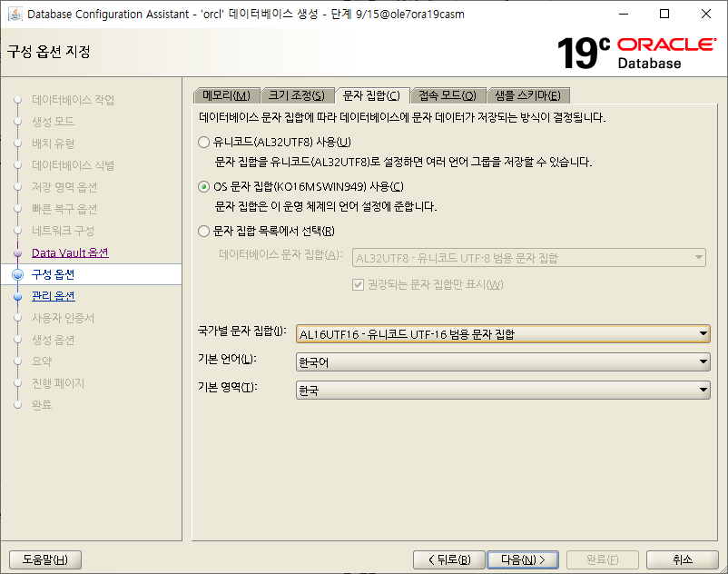Image resolution: width=728 pixels, height=574 pixels.
Task: Click the 요약 step label
Action: tap(42, 361)
